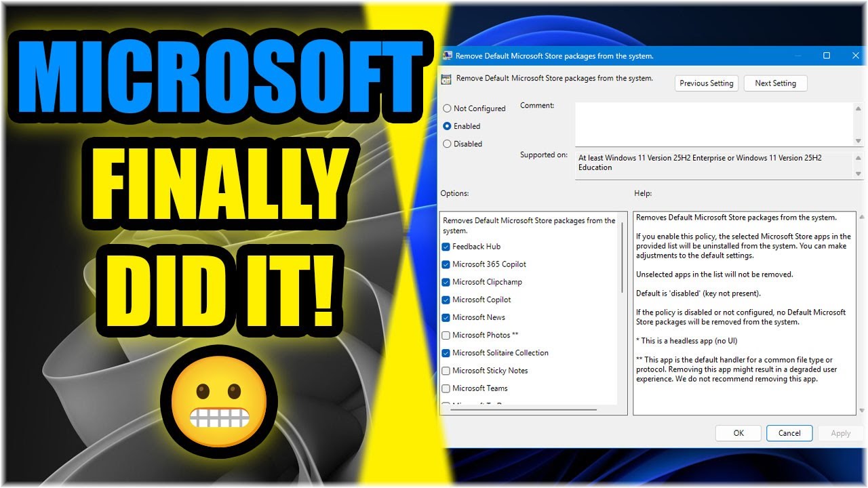This screenshot has height=488, width=868.
Task: Click the policy icon in the title bar
Action: click(x=447, y=56)
